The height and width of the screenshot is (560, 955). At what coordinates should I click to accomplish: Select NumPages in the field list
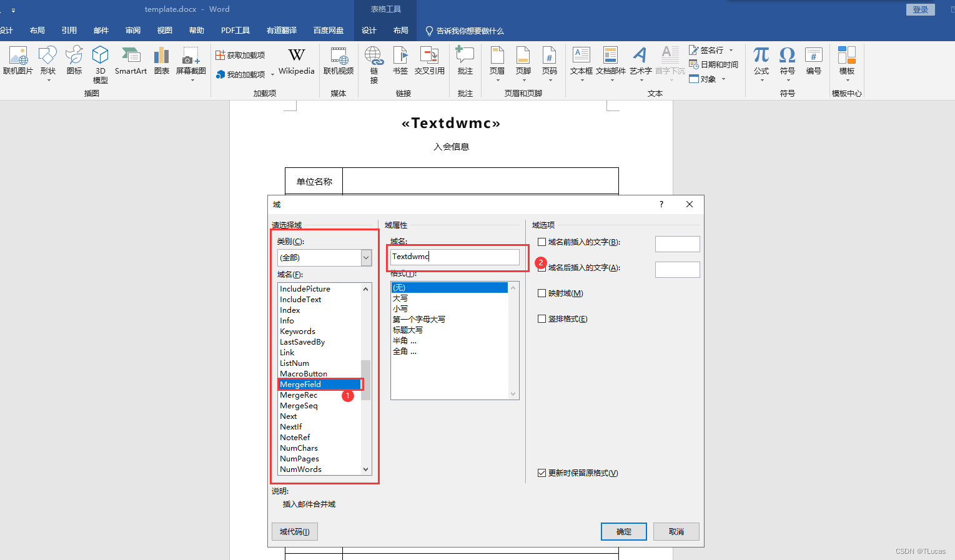(x=320, y=459)
